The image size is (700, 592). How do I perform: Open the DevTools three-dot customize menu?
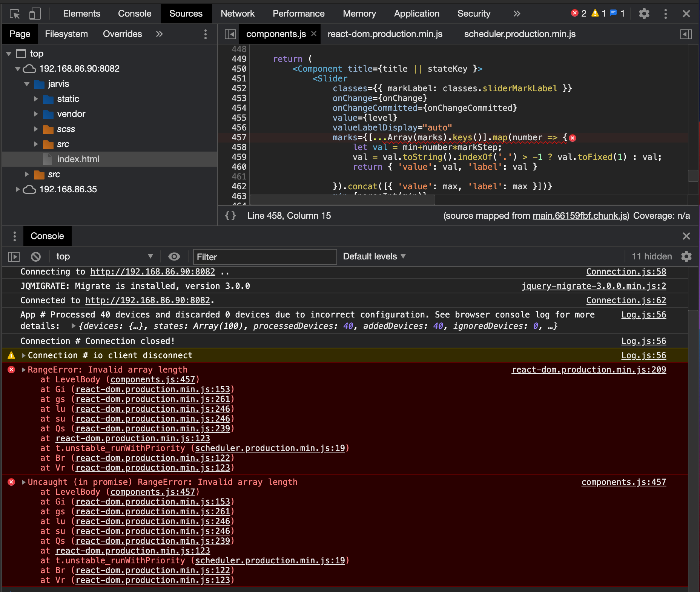point(665,14)
